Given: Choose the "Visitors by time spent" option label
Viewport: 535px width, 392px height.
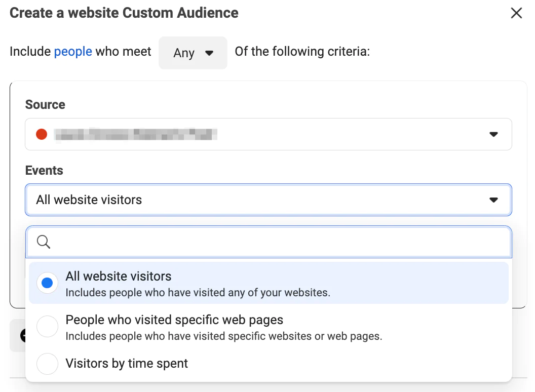Looking at the screenshot, I should 127,364.
